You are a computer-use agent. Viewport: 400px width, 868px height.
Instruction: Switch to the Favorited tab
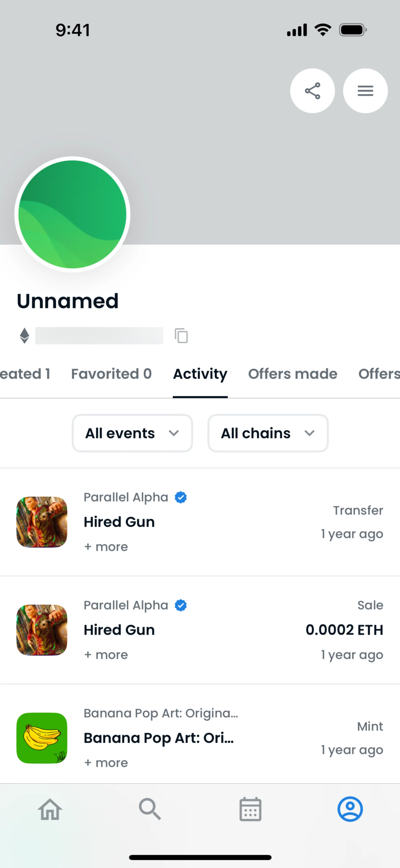pyautogui.click(x=111, y=374)
